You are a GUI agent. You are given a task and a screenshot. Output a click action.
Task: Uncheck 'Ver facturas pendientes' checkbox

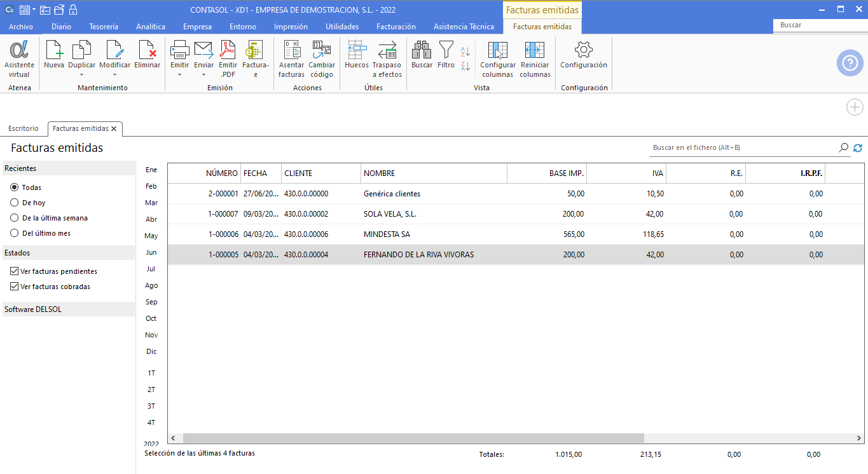[15, 271]
